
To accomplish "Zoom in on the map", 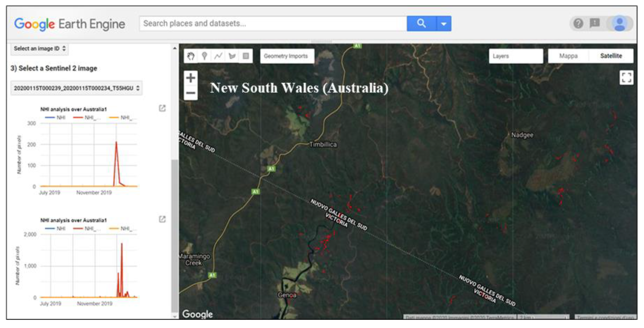I will [191, 78].
